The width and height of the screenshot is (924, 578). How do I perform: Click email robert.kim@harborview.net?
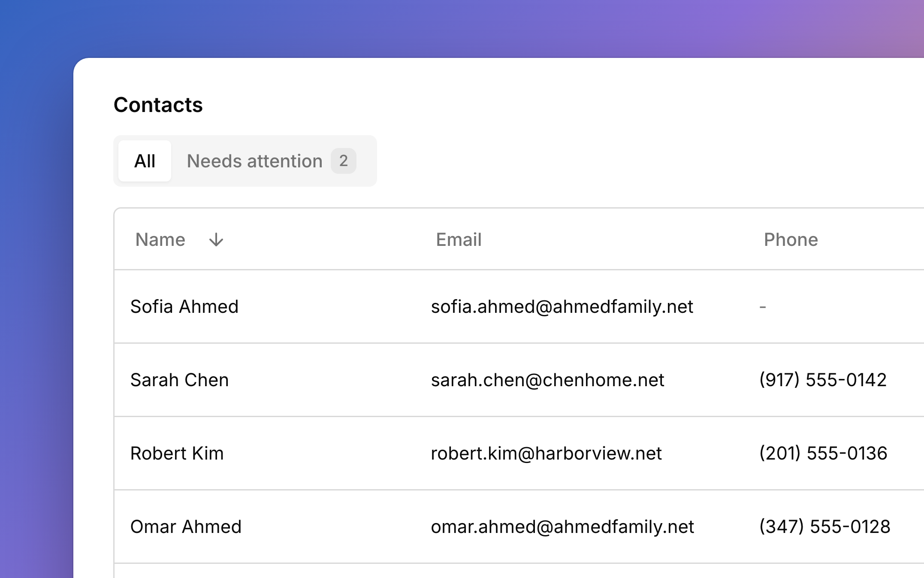coord(546,453)
